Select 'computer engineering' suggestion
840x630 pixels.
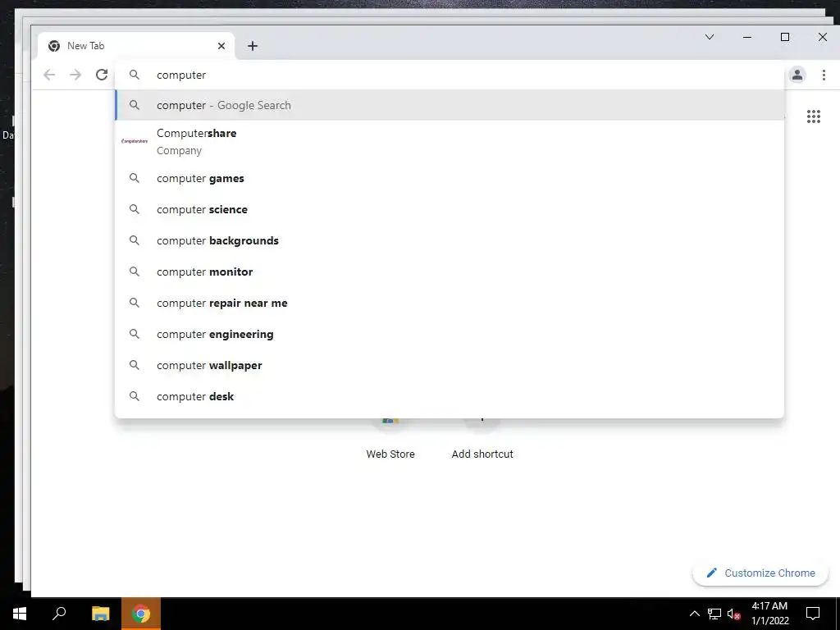pos(449,334)
